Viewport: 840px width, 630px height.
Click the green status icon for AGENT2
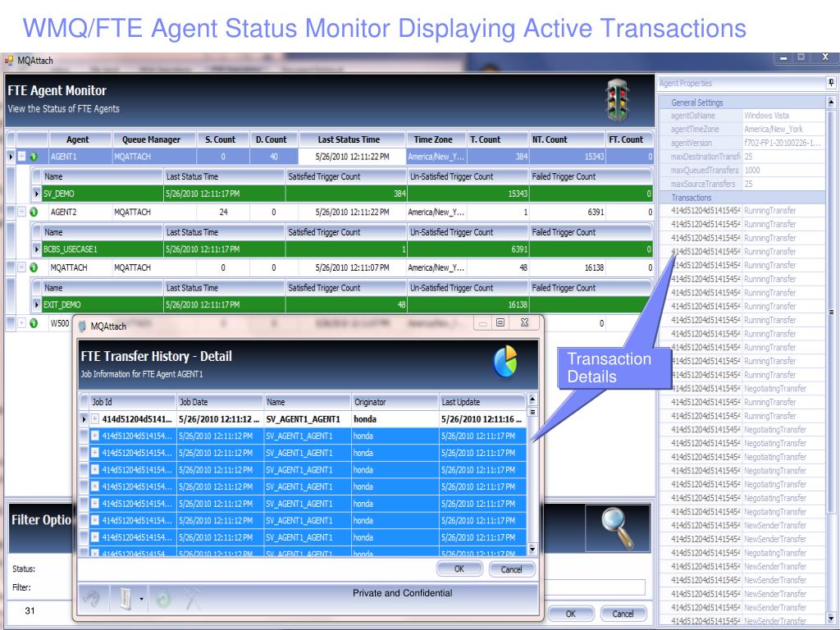coord(34,212)
